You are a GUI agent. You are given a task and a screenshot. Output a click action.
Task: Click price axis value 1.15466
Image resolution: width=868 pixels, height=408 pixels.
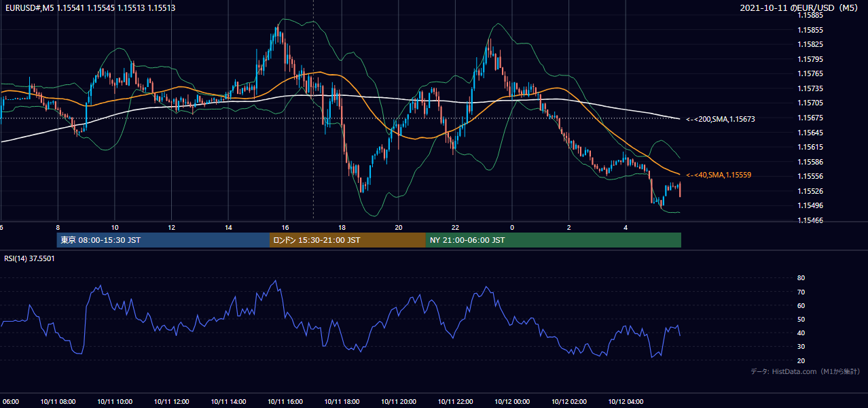click(811, 220)
